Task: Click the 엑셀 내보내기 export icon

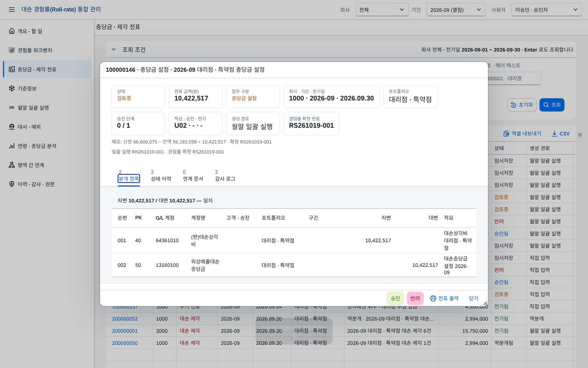Action: click(506, 133)
